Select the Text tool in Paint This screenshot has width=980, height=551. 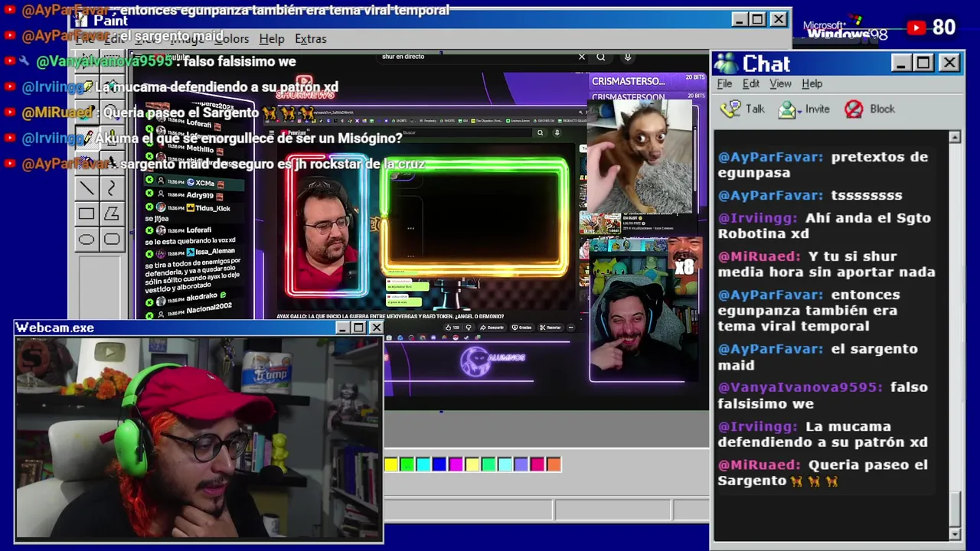point(112,163)
